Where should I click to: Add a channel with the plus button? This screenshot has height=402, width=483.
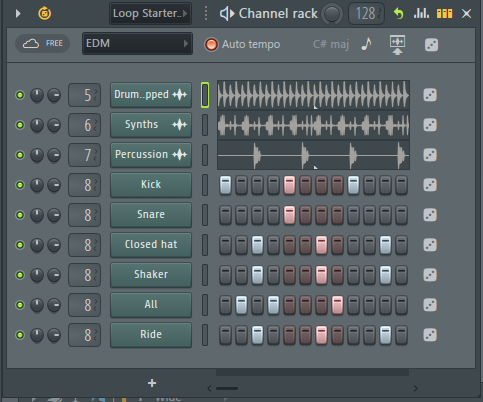click(x=152, y=383)
